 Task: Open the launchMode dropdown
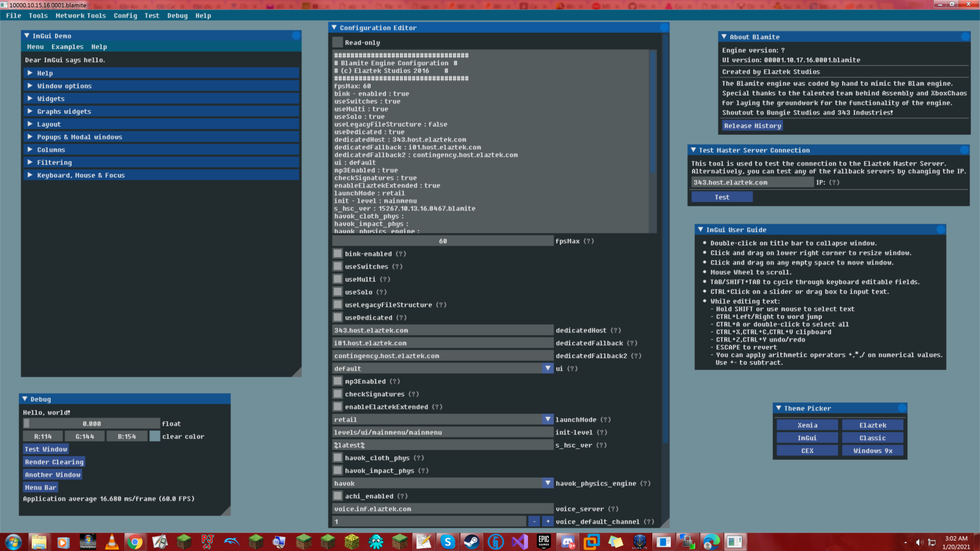point(548,419)
